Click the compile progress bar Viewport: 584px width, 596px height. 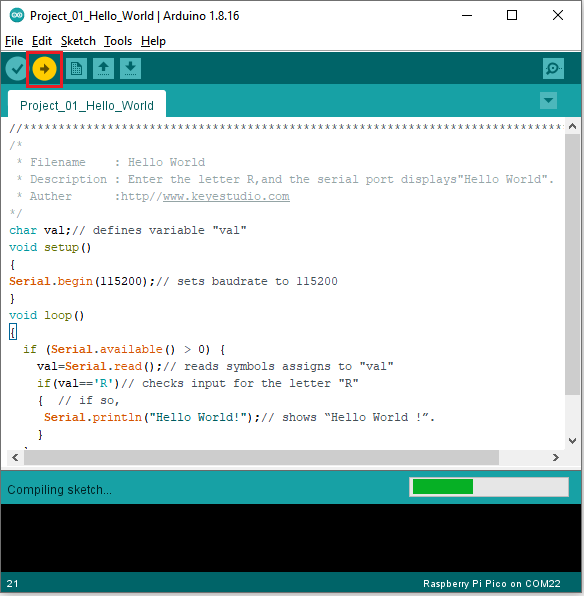489,487
